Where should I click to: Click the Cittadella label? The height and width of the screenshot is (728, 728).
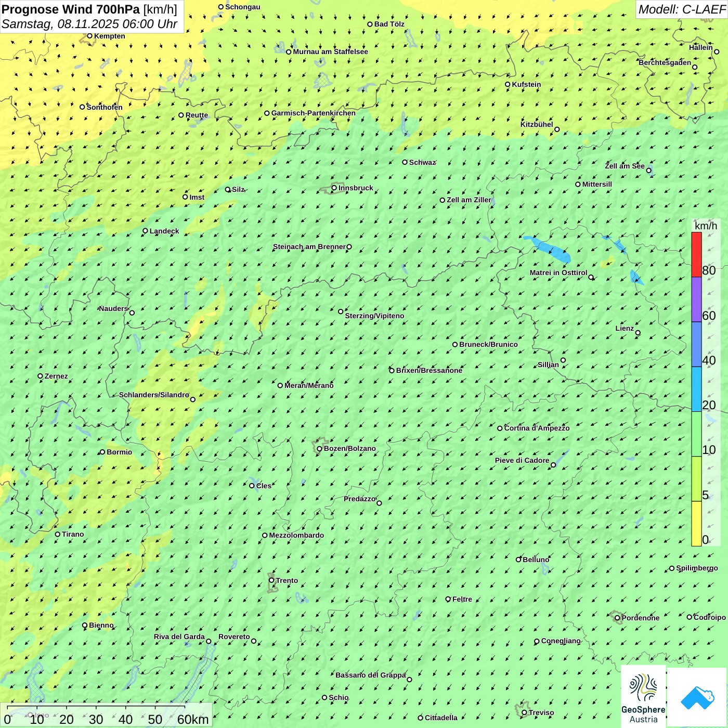(x=441, y=718)
